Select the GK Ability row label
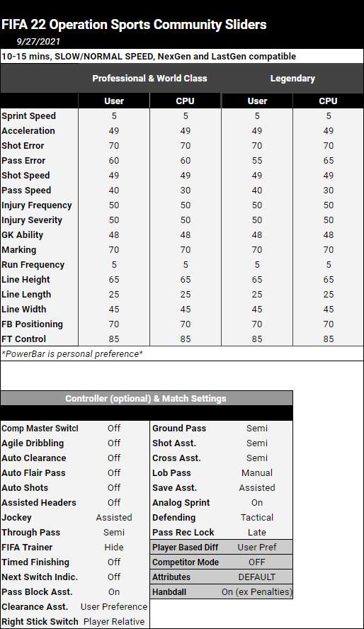364x629 pixels. (22, 235)
